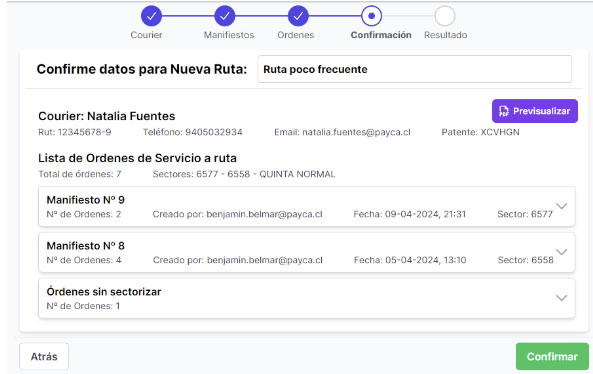Select the Courier step label
The image size is (593, 374).
(x=146, y=35)
